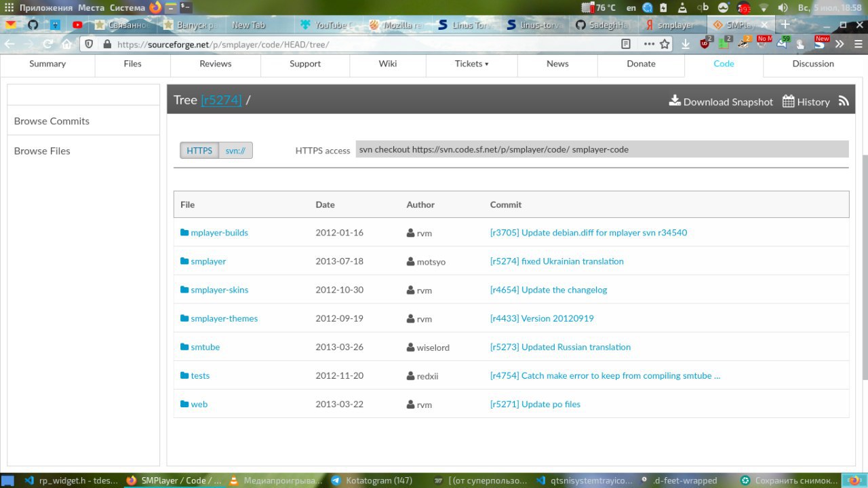Screen dimensions: 868x488
Task: Open the smplayer-skins folder
Action: [x=219, y=290]
